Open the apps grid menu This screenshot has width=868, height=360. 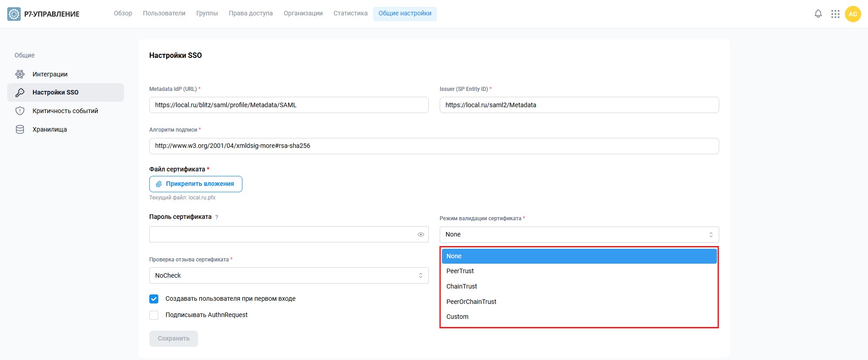pos(835,14)
